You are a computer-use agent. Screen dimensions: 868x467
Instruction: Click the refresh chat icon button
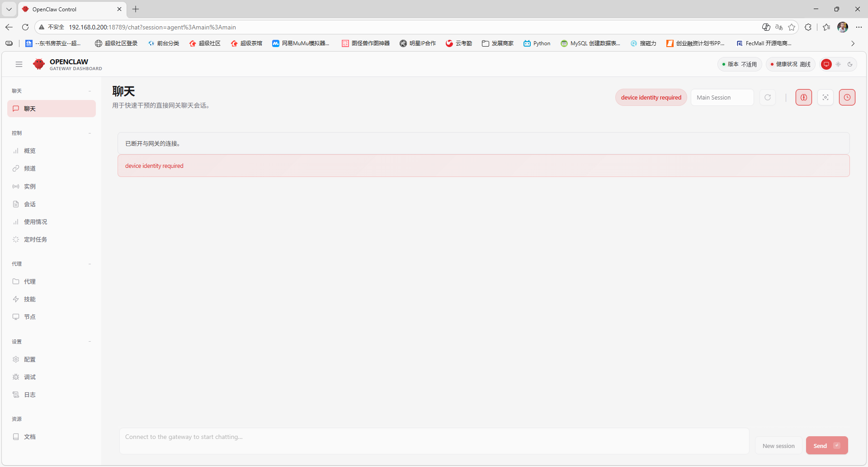click(767, 97)
